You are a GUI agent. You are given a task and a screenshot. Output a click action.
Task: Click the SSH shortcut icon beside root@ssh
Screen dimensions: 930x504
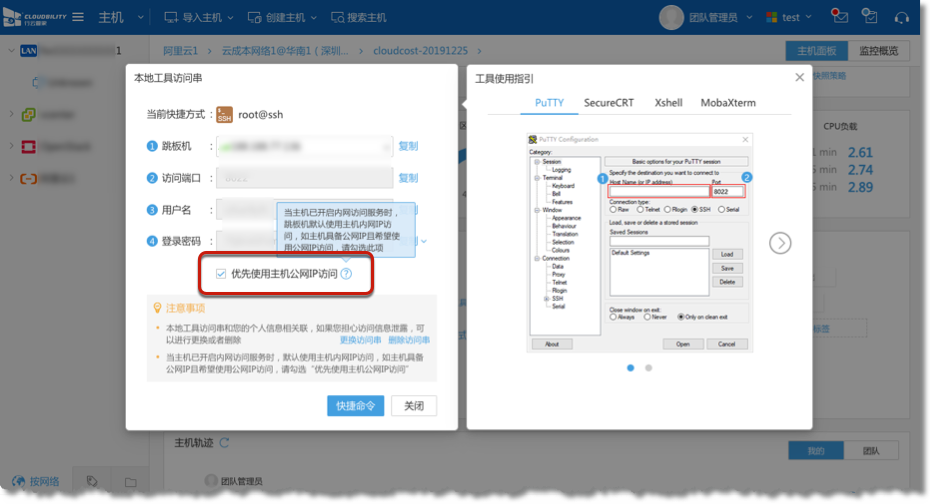pyautogui.click(x=224, y=114)
